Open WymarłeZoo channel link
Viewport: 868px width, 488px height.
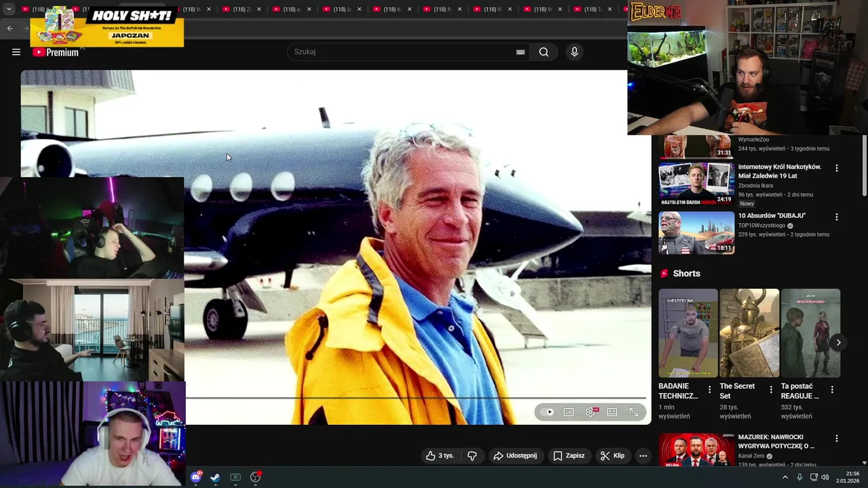click(753, 140)
